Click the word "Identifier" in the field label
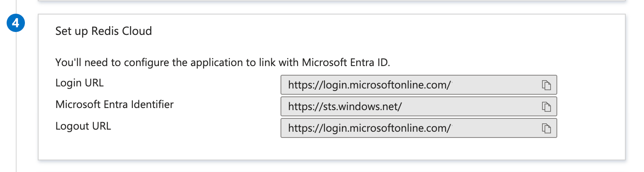This screenshot has height=172, width=644. pyautogui.click(x=153, y=104)
